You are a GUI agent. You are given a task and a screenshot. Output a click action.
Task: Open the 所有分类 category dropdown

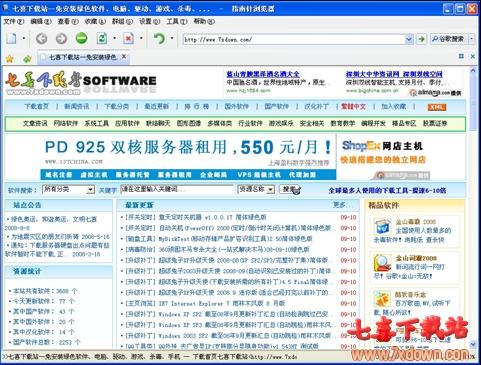pos(90,190)
